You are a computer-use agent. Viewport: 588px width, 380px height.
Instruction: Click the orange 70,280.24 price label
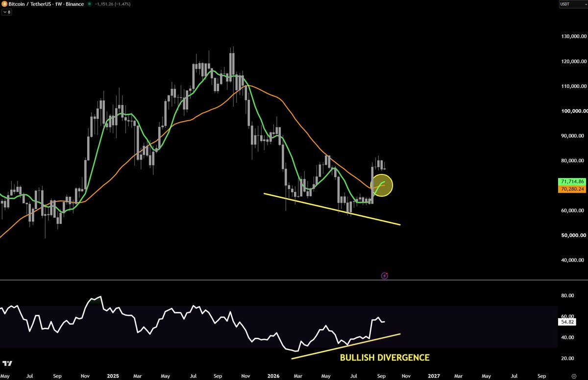571,188
